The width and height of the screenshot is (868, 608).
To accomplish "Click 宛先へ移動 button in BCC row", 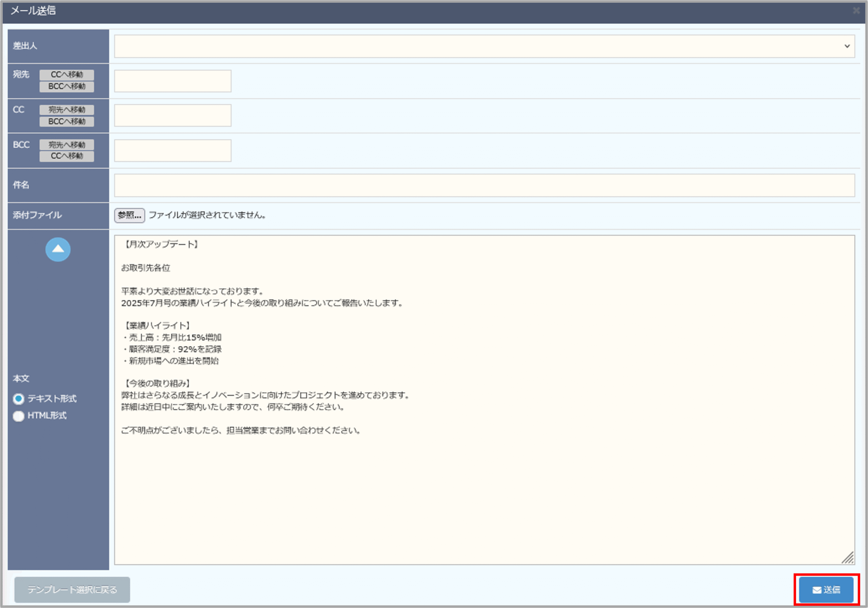I will (66, 145).
